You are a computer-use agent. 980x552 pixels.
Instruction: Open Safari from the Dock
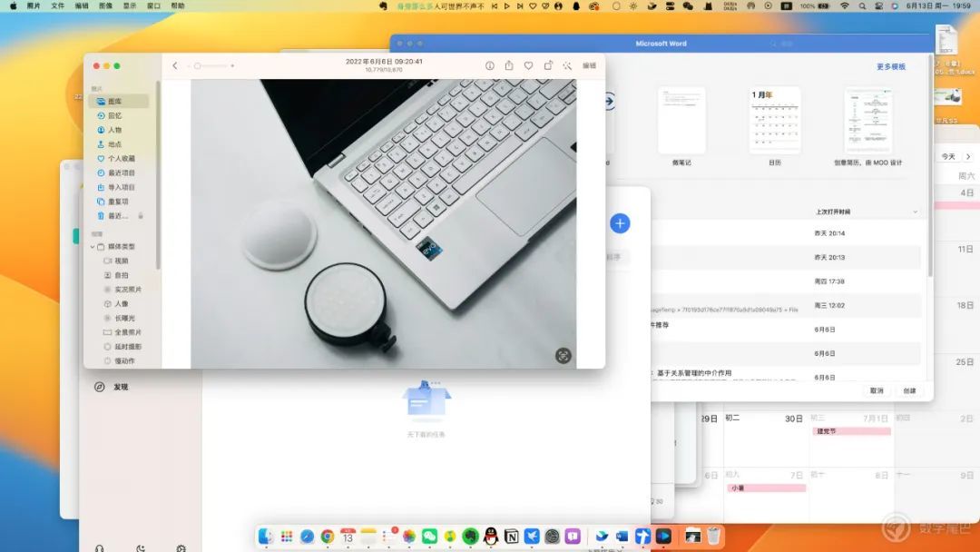click(307, 537)
